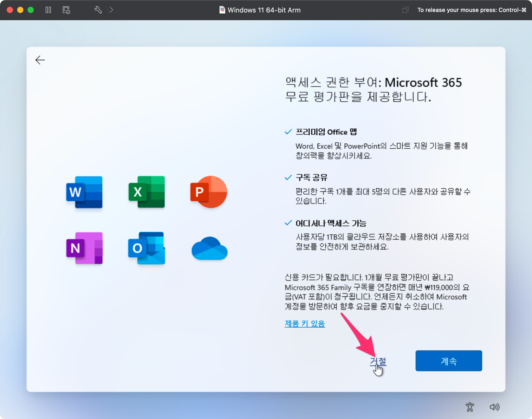Pause the virtual machine
The width and height of the screenshot is (532, 419).
tap(48, 10)
